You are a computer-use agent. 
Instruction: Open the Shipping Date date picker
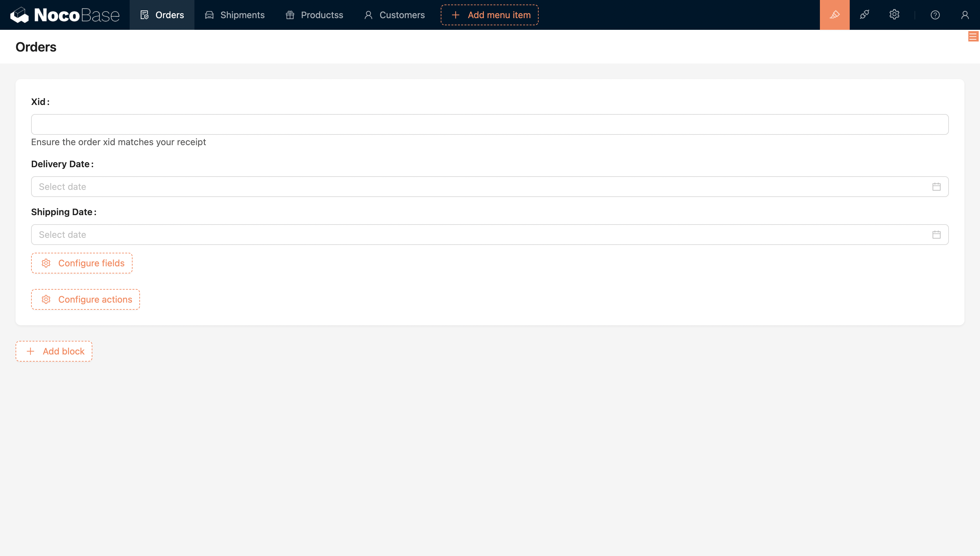click(x=458, y=235)
